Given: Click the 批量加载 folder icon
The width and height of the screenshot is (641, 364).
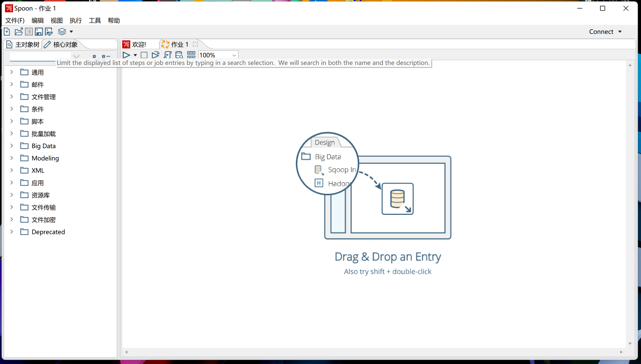Looking at the screenshot, I should [24, 134].
